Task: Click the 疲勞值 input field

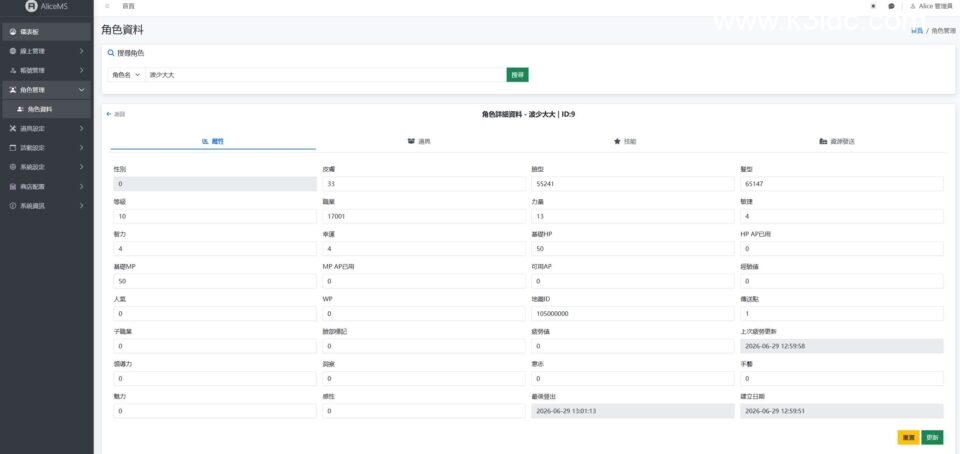Action: (x=632, y=346)
